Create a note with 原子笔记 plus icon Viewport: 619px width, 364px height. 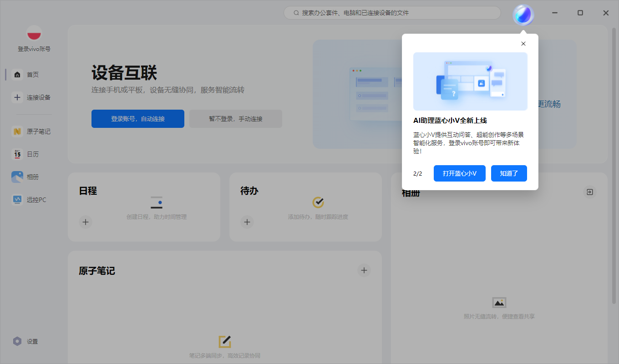[x=364, y=270]
